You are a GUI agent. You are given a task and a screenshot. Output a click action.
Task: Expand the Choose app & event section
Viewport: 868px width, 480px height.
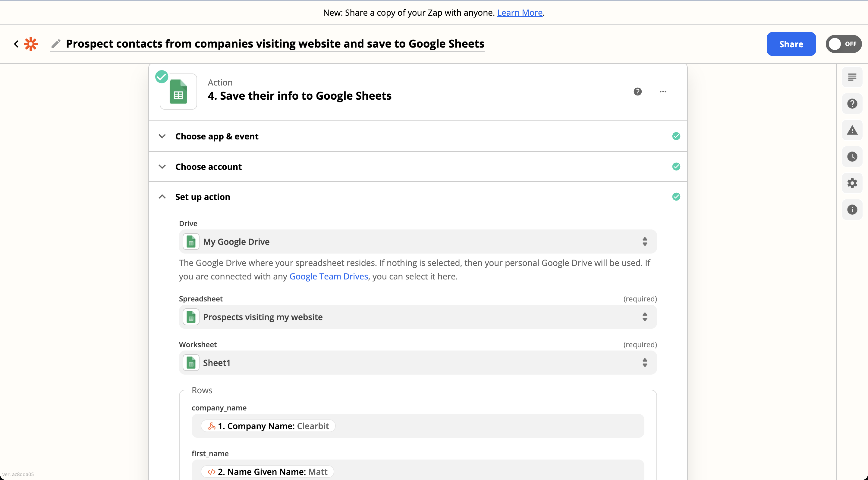coord(418,136)
